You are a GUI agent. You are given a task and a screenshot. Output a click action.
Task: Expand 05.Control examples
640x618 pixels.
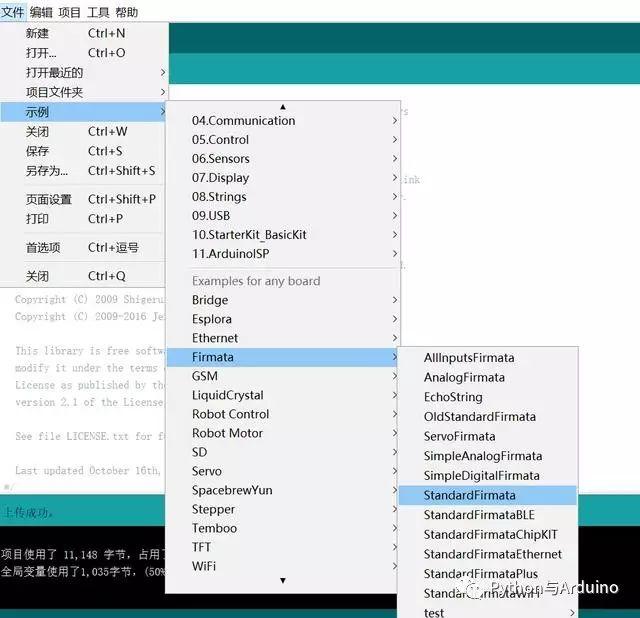coord(283,140)
